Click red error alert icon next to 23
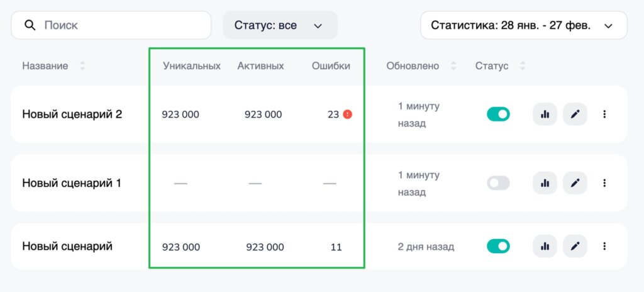 347,115
